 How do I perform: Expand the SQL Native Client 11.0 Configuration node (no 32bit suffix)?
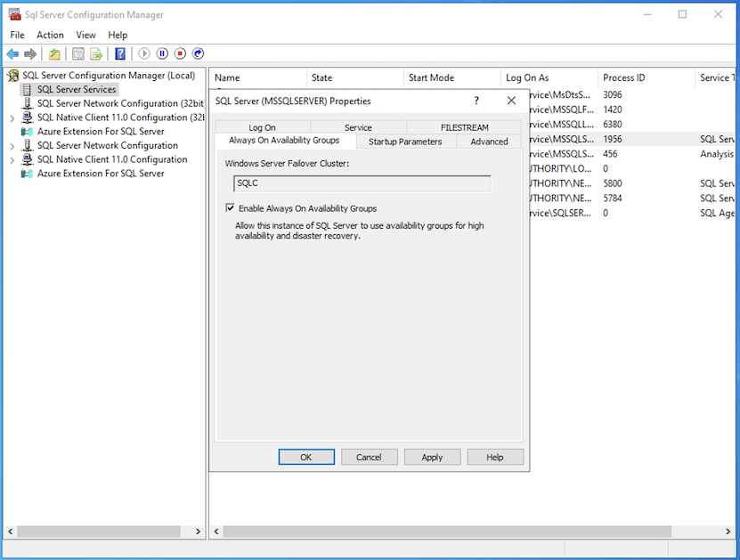(12, 160)
